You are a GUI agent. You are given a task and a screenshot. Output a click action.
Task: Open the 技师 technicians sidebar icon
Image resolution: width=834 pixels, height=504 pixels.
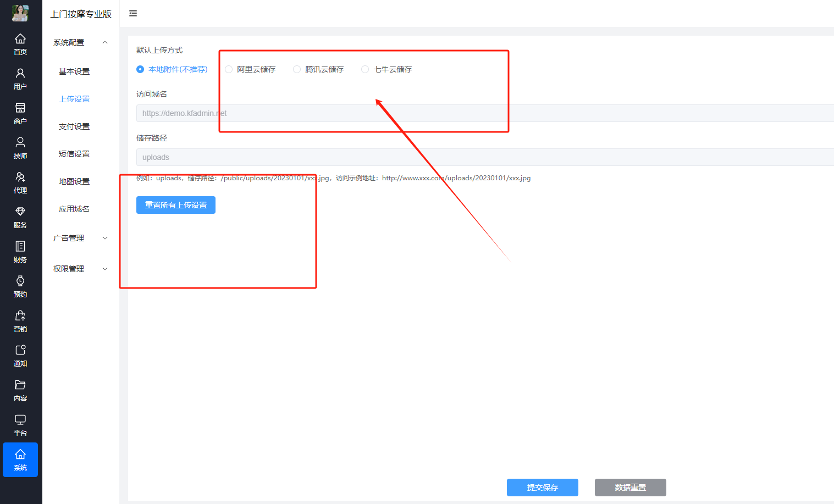pos(20,148)
